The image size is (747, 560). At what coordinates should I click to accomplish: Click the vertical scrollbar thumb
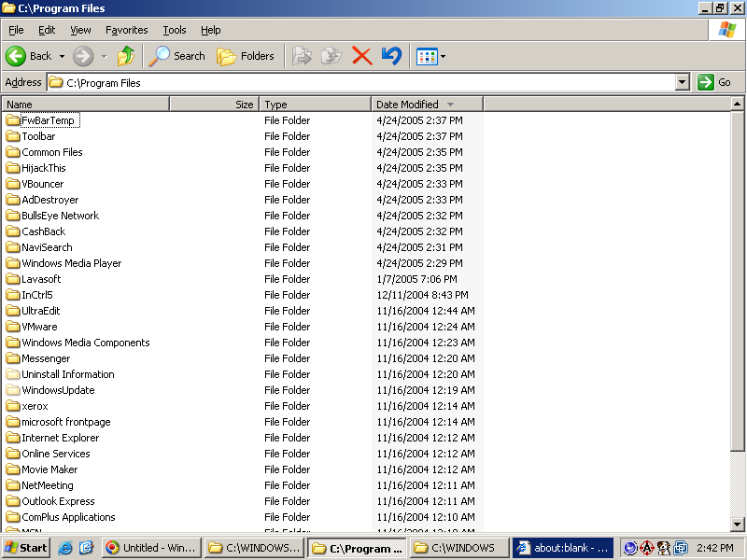(x=737, y=281)
